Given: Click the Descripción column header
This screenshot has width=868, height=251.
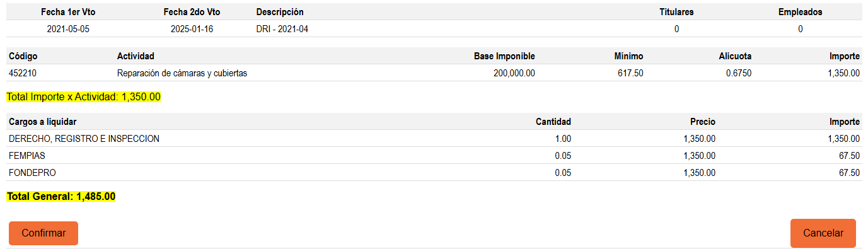Looking at the screenshot, I should pos(280,12).
